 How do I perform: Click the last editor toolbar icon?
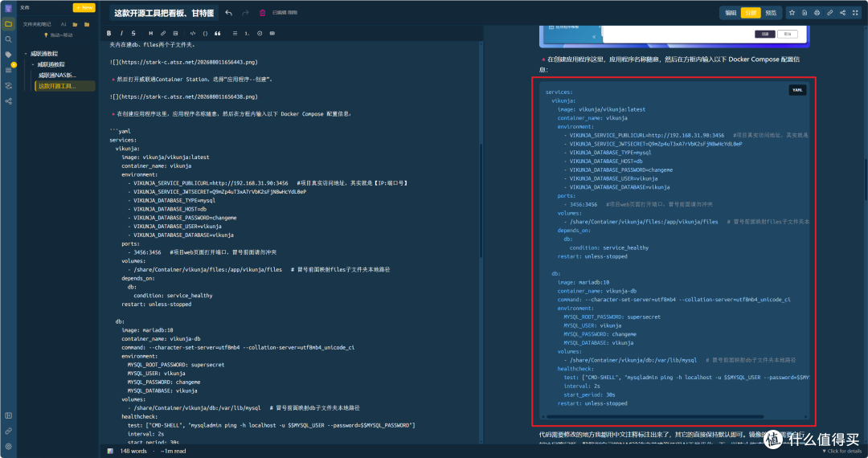pyautogui.click(x=272, y=33)
